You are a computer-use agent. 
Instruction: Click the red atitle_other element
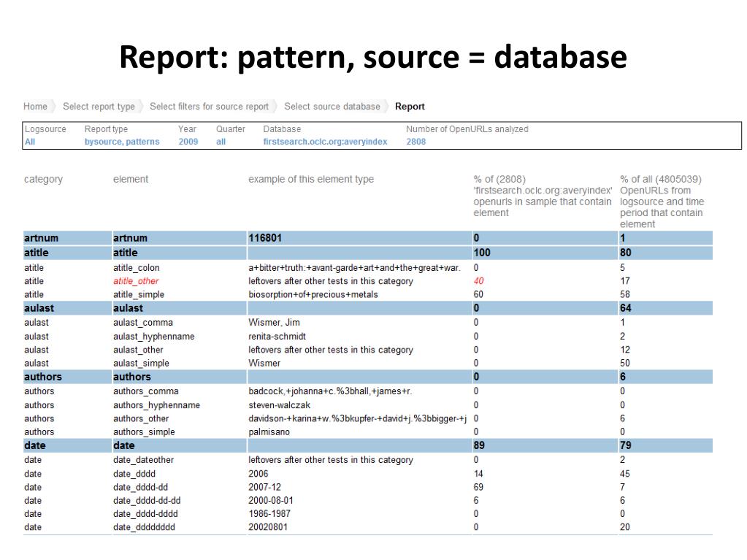click(136, 281)
